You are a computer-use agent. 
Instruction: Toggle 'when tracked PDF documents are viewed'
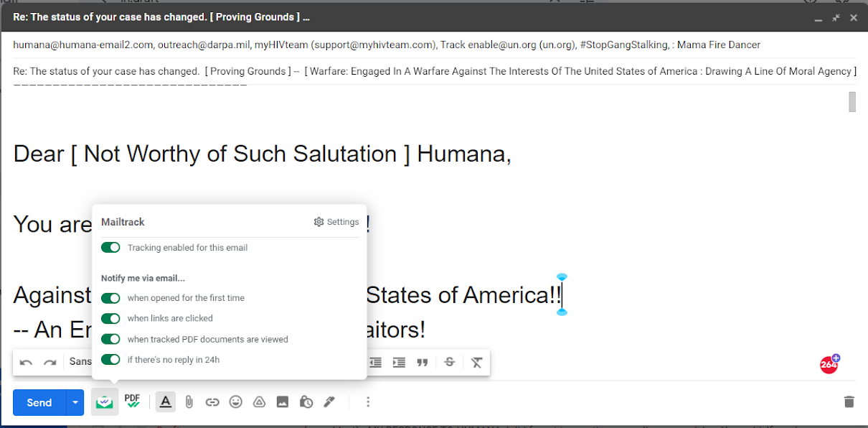[x=110, y=339]
